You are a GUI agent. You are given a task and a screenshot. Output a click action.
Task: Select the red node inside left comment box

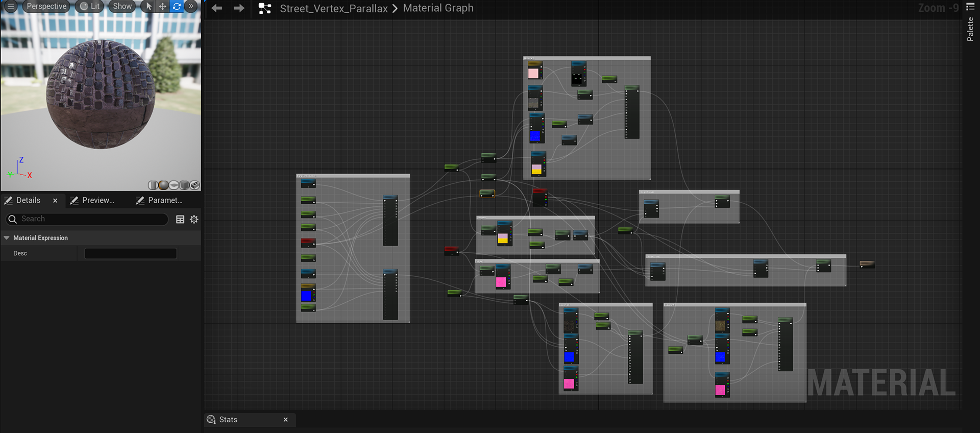coord(308,243)
